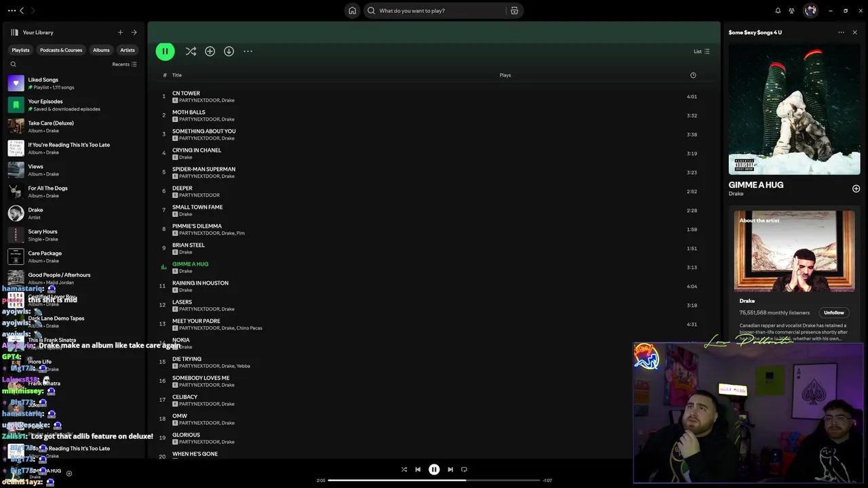This screenshot has height=488, width=868.
Task: Play track CN TOWER
Action: [434, 96]
